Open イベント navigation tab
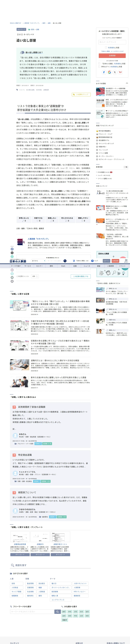 (x=122, y=266)
